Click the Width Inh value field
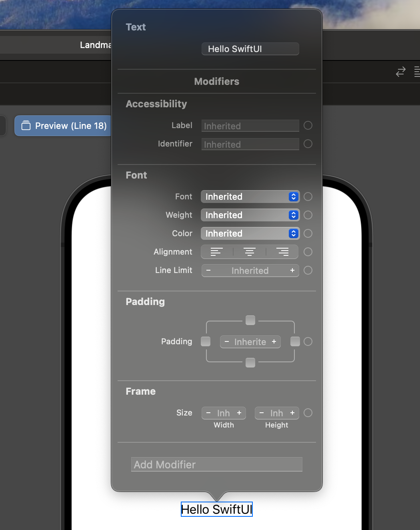Screen dimensions: 420x530 (x=224, y=413)
